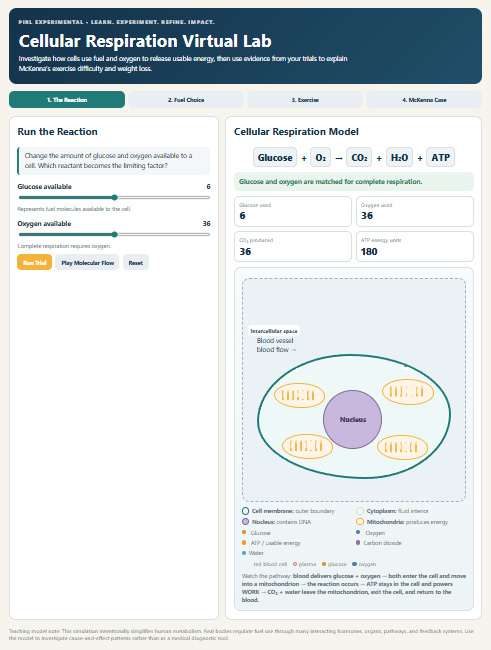Viewport: 491px width, 650px height.
Task: Click the Mitochondria legend orange circle
Action: pos(360,521)
